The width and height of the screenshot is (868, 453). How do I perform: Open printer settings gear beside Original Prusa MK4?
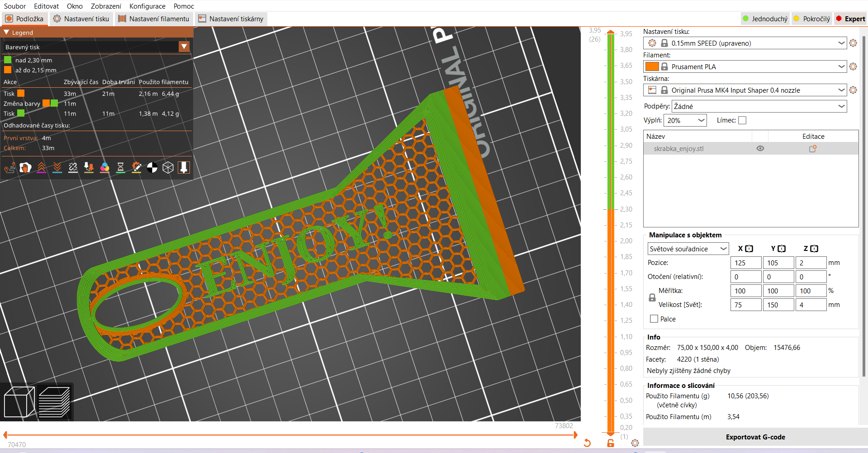(x=853, y=90)
